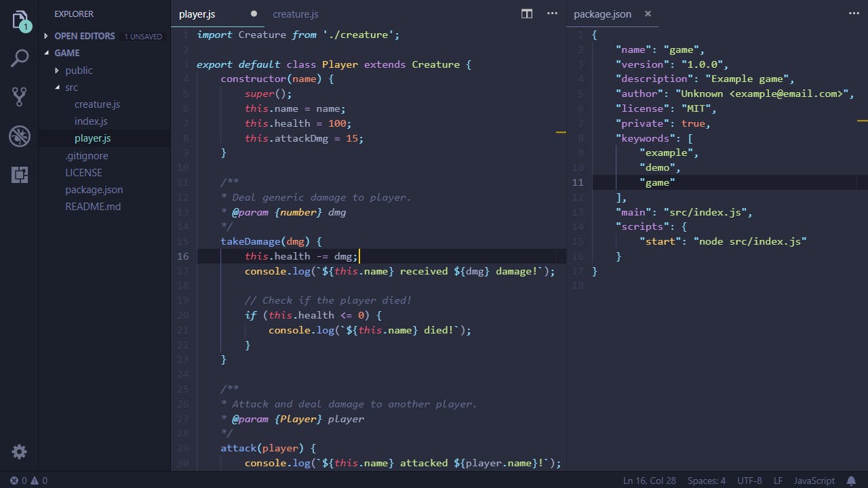
Task: Click the unsaved dot on player.js tab
Action: coord(254,14)
